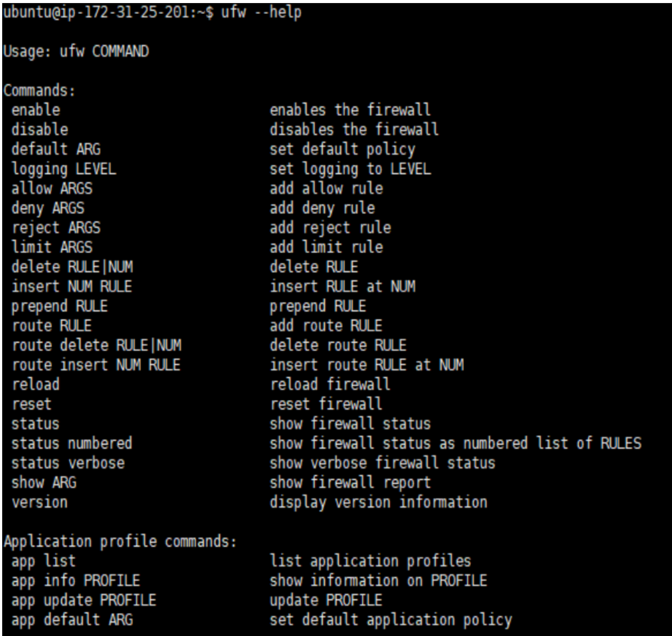
Task: Click the 'allow ARGS' command
Action: [52, 189]
